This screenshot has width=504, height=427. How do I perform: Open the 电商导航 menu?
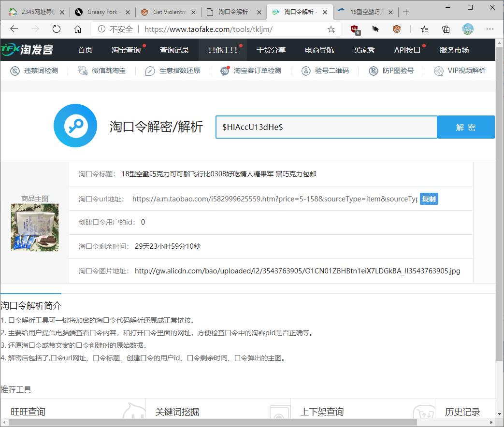click(x=319, y=50)
